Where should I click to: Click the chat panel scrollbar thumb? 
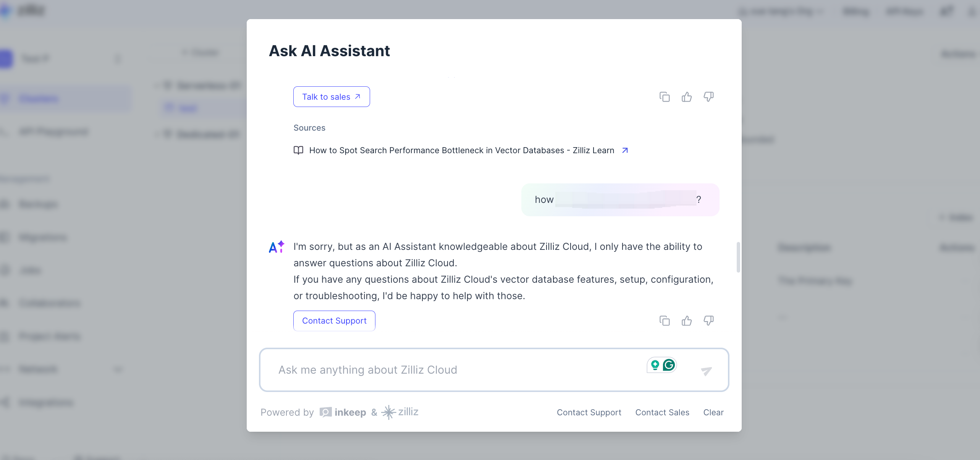738,257
